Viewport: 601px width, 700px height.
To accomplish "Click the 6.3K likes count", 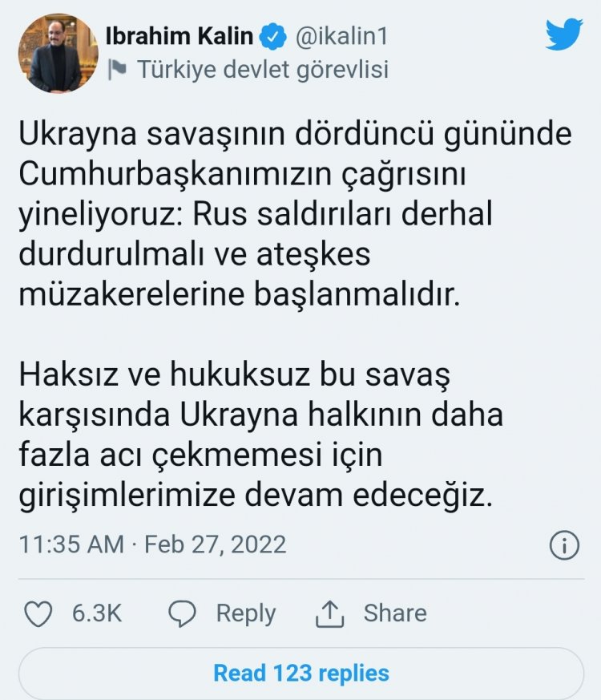I will (96, 614).
